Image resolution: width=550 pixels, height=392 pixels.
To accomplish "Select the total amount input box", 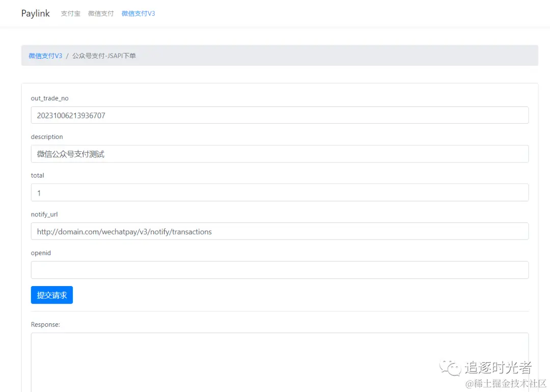I will (x=280, y=192).
